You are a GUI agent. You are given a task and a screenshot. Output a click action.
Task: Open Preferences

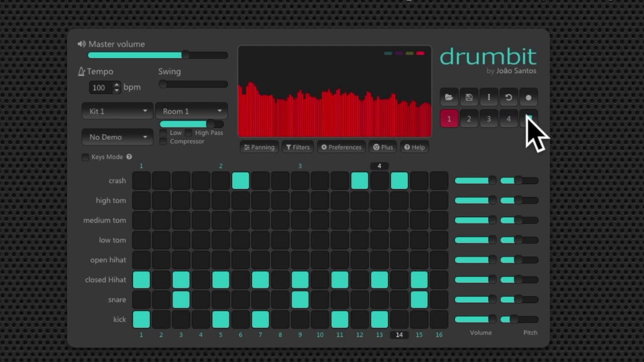click(341, 147)
